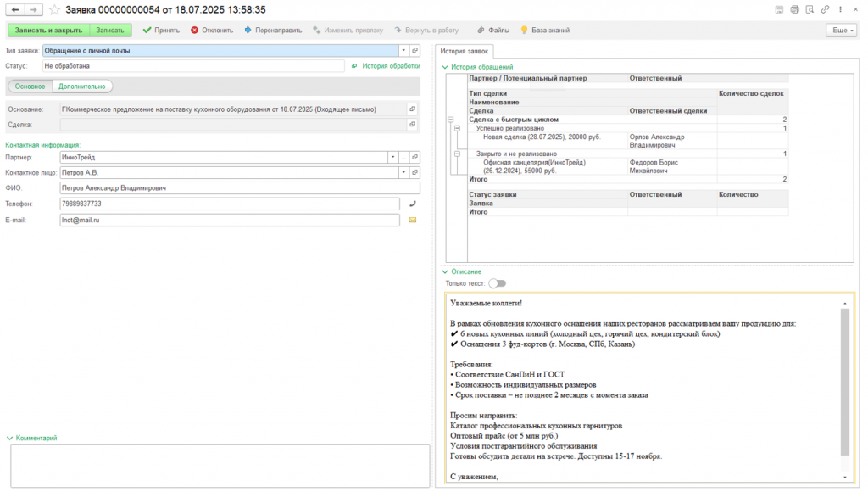Toggle the Только текст switch
This screenshot has width=868, height=492.
tap(497, 283)
